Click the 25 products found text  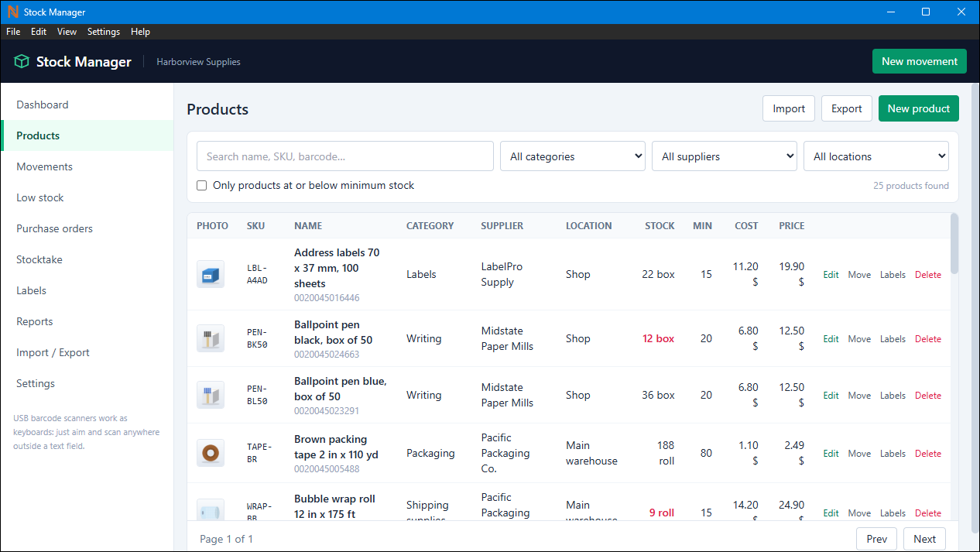pyautogui.click(x=911, y=186)
